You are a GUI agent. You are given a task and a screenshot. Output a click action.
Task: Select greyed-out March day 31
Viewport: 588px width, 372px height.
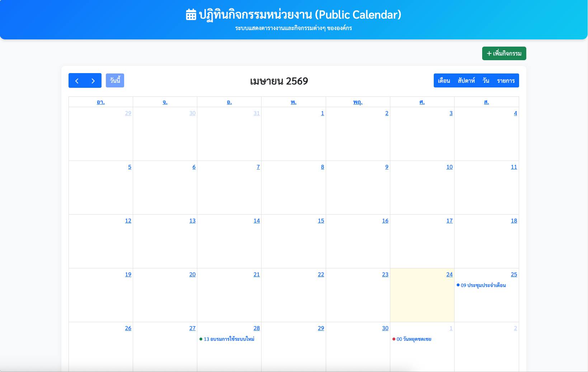pos(257,113)
